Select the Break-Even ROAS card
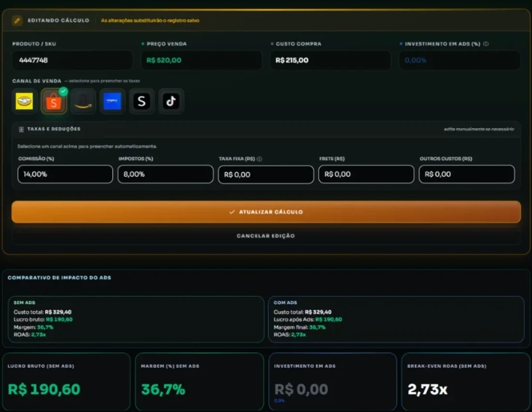Screen dimensions: 532x412 [466, 381]
